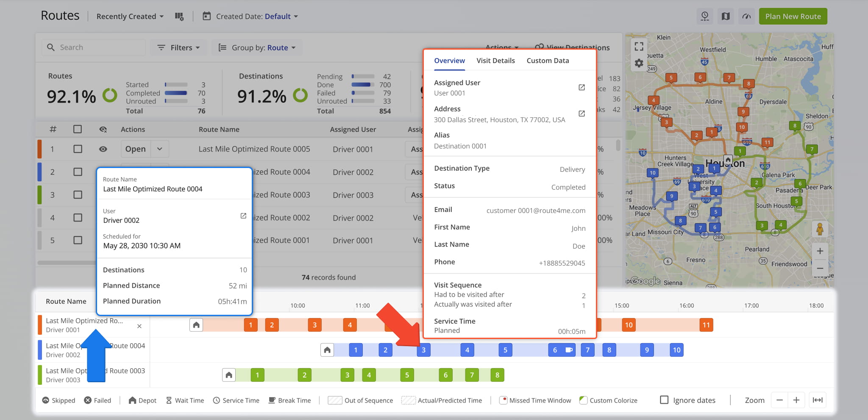The height and width of the screenshot is (420, 868).
Task: Open Assigned User external link icon
Action: click(x=581, y=87)
